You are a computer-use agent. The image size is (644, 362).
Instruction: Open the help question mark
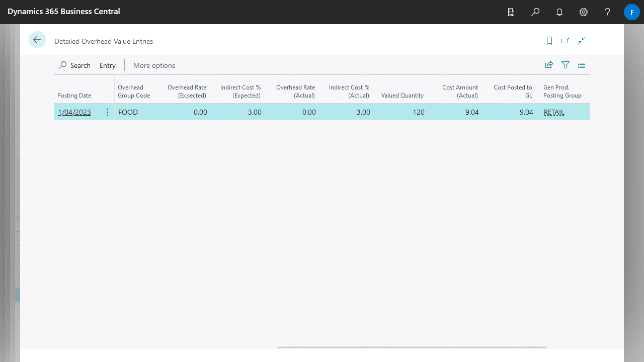(x=608, y=12)
